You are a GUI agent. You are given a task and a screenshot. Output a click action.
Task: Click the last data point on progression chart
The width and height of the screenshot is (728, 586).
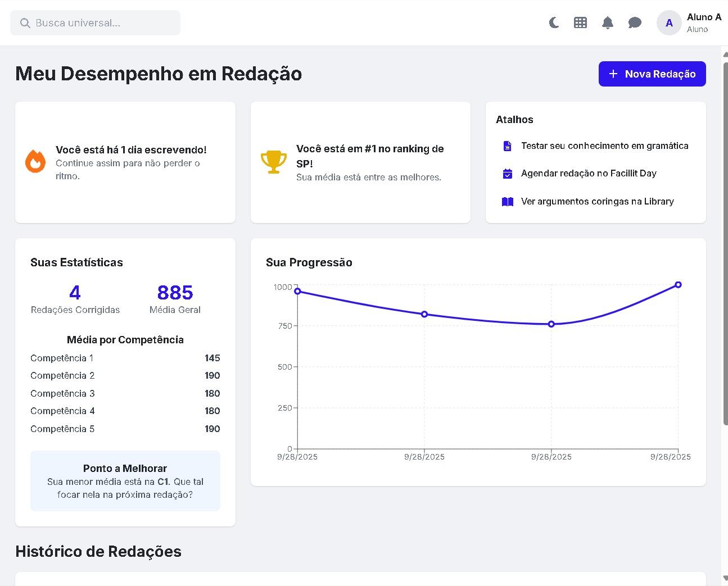pyautogui.click(x=678, y=285)
